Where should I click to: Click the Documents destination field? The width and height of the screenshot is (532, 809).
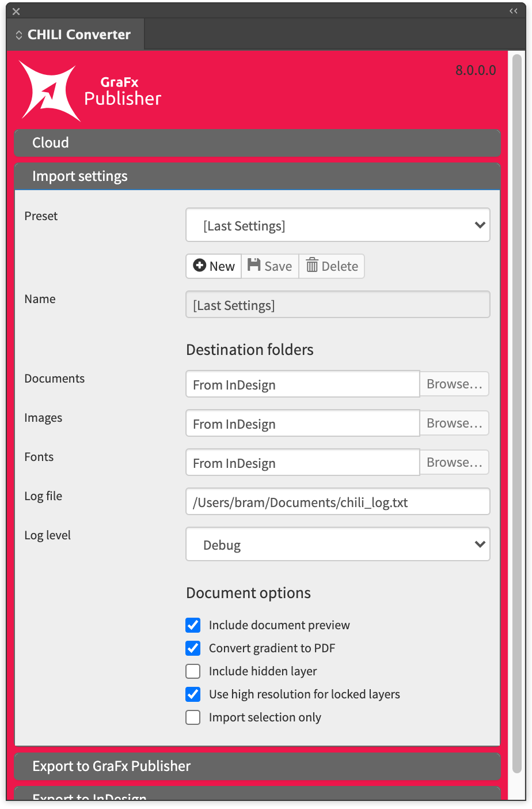point(303,384)
